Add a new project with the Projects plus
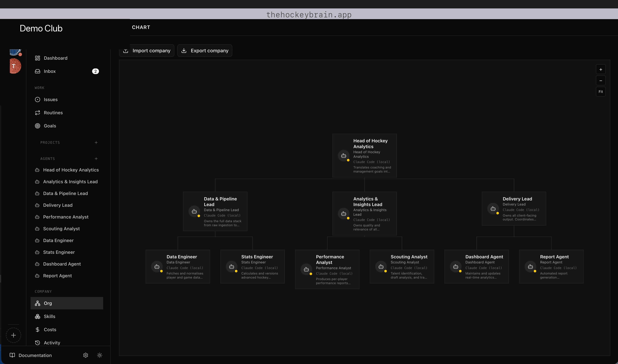Viewport: 618px width, 364px height. tap(96, 143)
